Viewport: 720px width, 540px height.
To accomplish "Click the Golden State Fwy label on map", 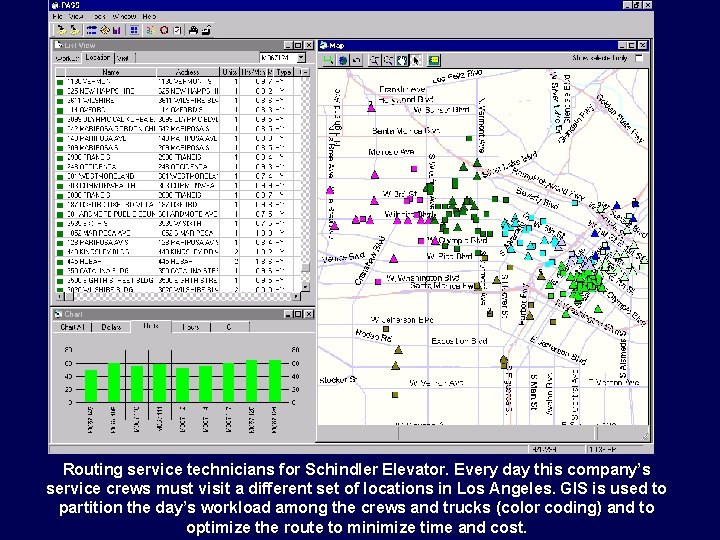I will tap(620, 118).
